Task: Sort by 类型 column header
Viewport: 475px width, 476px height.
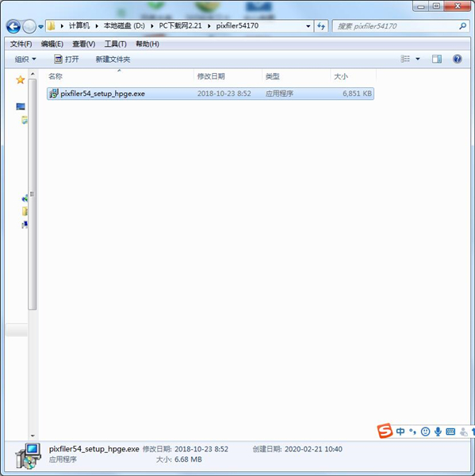Action: pos(296,76)
